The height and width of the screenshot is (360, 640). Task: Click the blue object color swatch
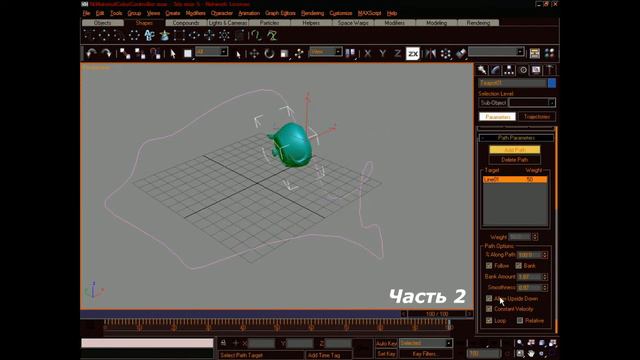(x=552, y=83)
